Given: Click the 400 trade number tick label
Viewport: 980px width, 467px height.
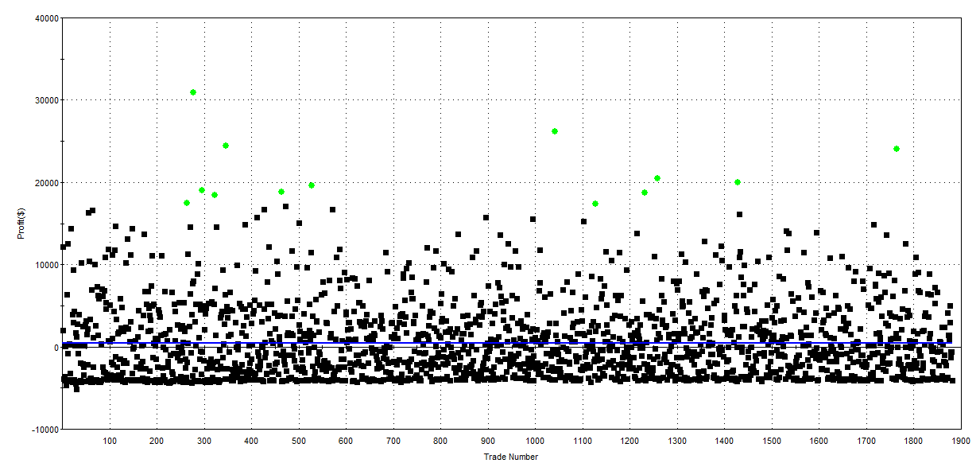Looking at the screenshot, I should pos(251,439).
